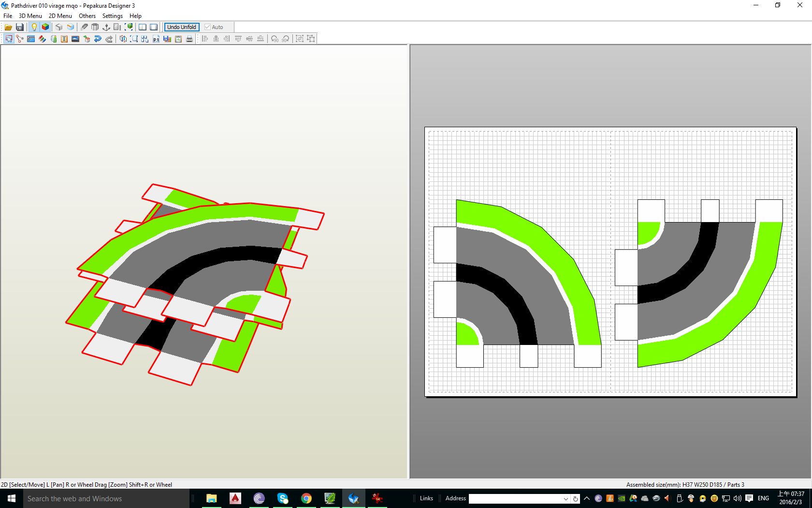Click the gray cylinder model icon
Screen dimensions: 812x508
95,27
